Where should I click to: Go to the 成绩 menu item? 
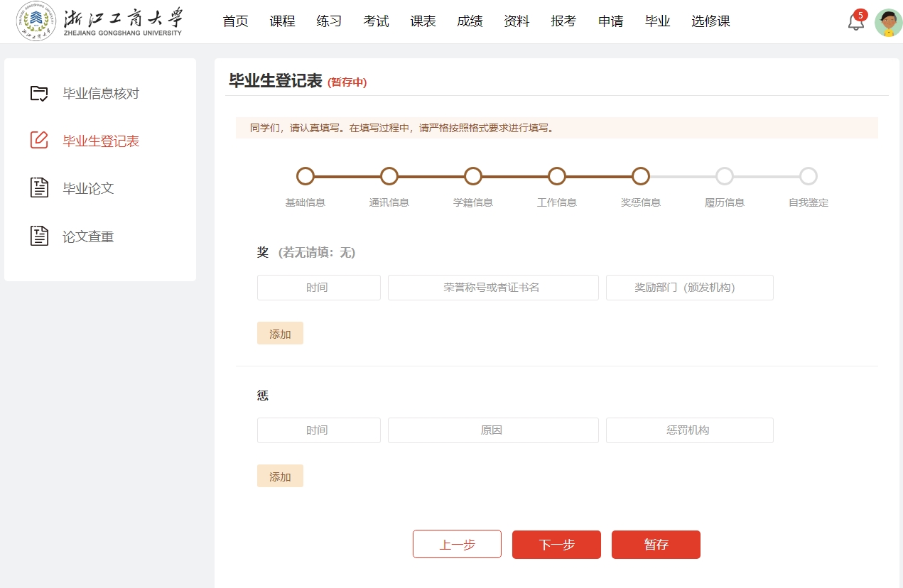pos(470,21)
